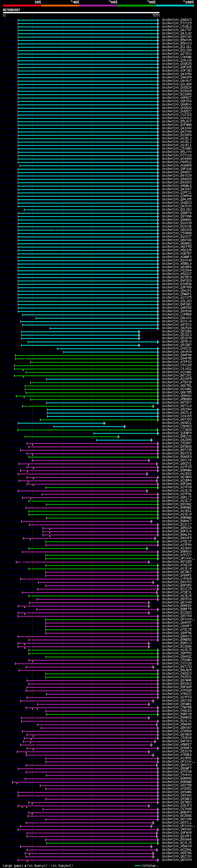Select the hit label UniRef100_B5KY05
This screenshot has width=197, height=868.
[x=177, y=40]
